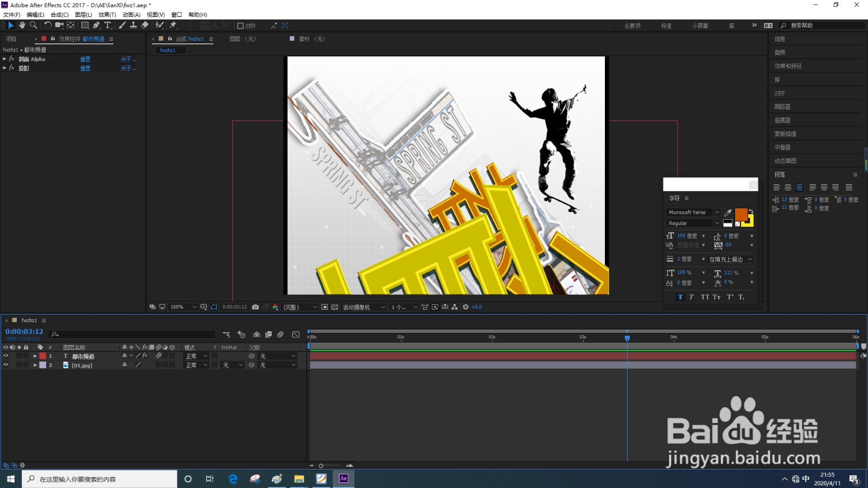Select the Zoom magnifier tool

(33, 25)
